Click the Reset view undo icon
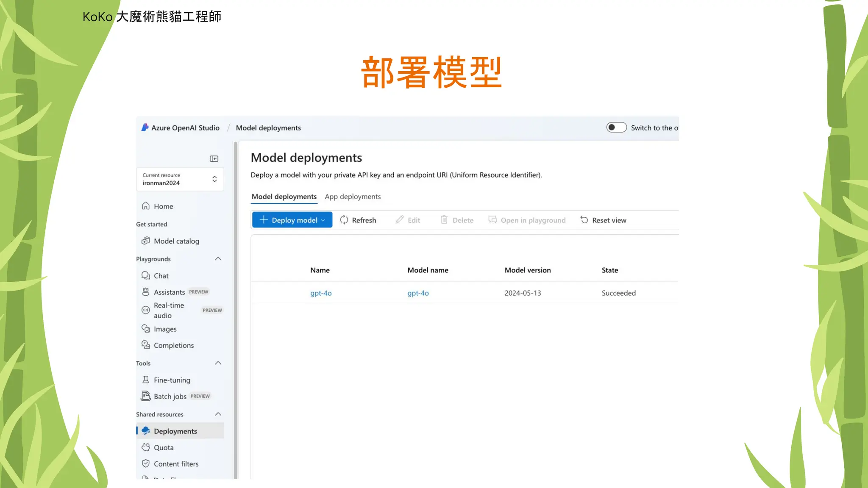The height and width of the screenshot is (488, 868). (584, 219)
